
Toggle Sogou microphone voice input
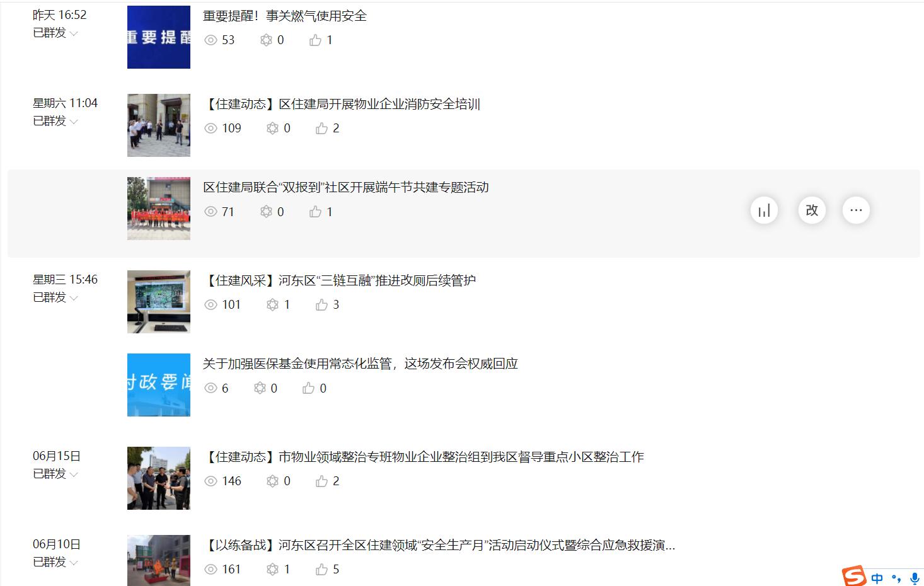[915, 578]
